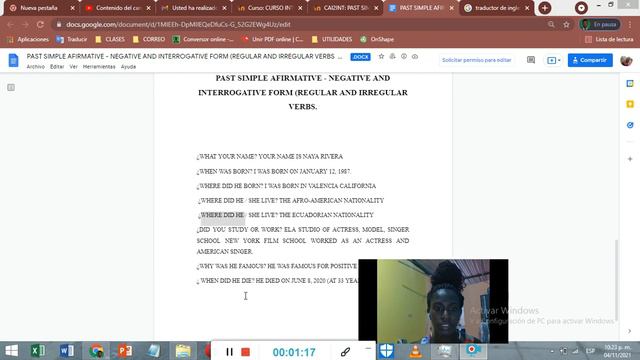
Task: Reload the page
Action: [x=40, y=24]
